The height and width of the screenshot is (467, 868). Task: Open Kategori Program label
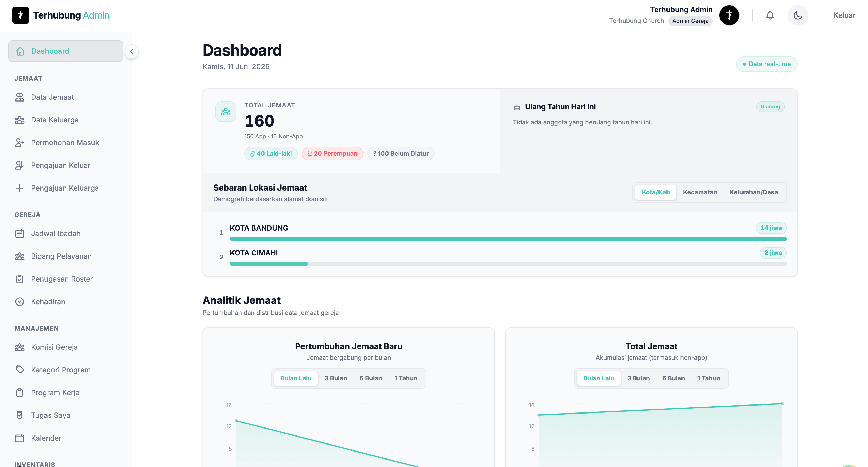61,370
